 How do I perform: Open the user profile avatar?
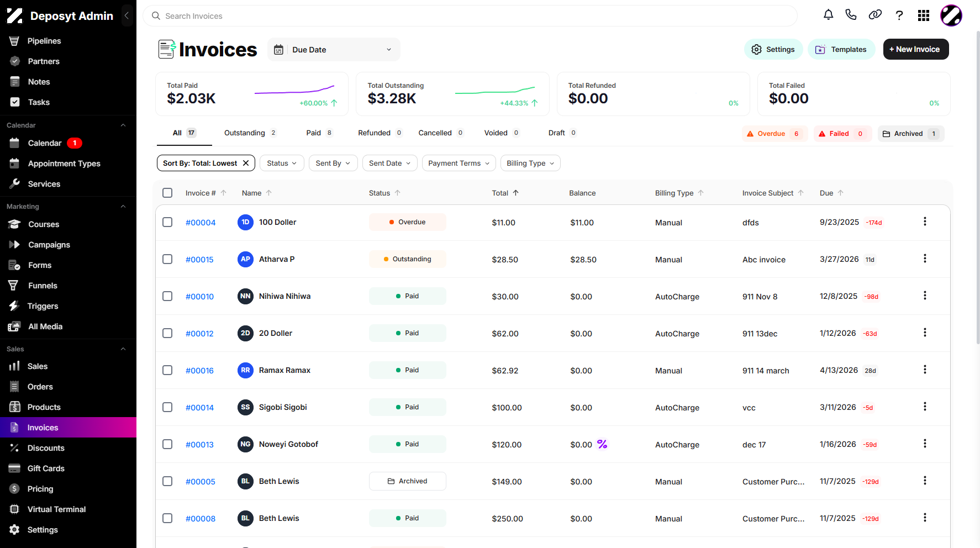[x=951, y=15]
